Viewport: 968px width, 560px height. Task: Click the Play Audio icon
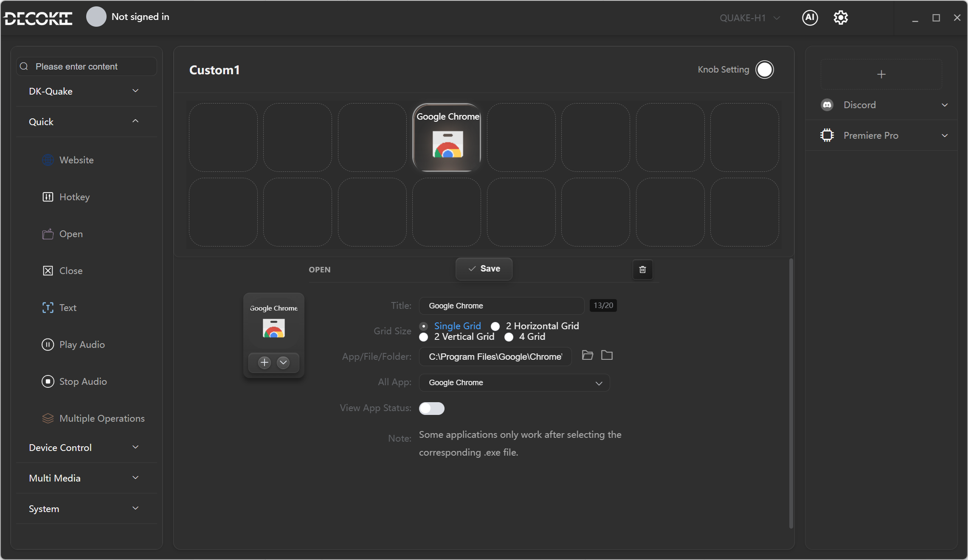click(x=48, y=344)
